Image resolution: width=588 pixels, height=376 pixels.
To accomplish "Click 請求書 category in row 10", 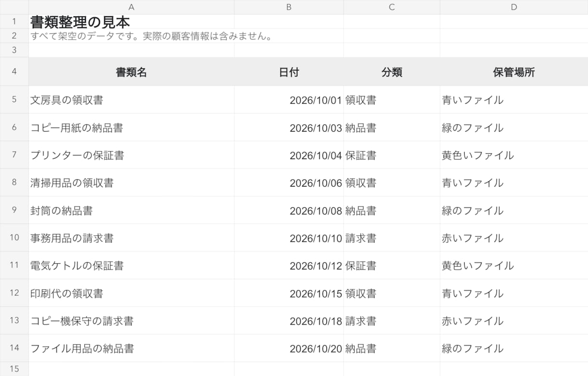I will [391, 238].
